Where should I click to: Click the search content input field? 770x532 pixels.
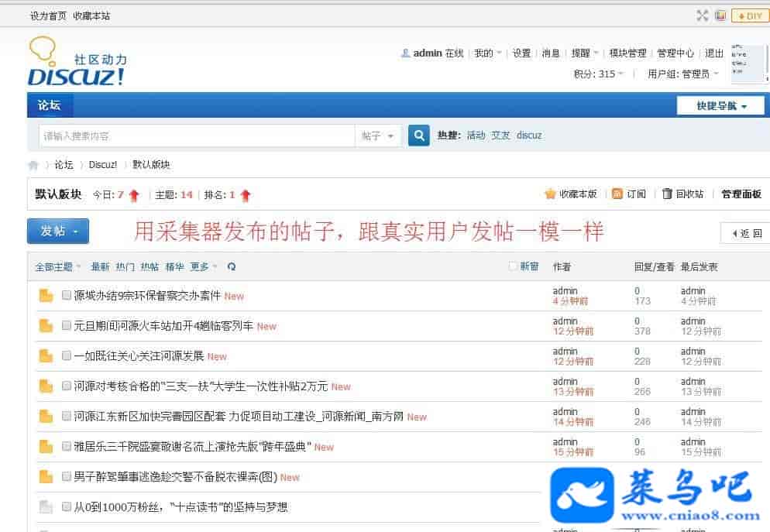197,136
